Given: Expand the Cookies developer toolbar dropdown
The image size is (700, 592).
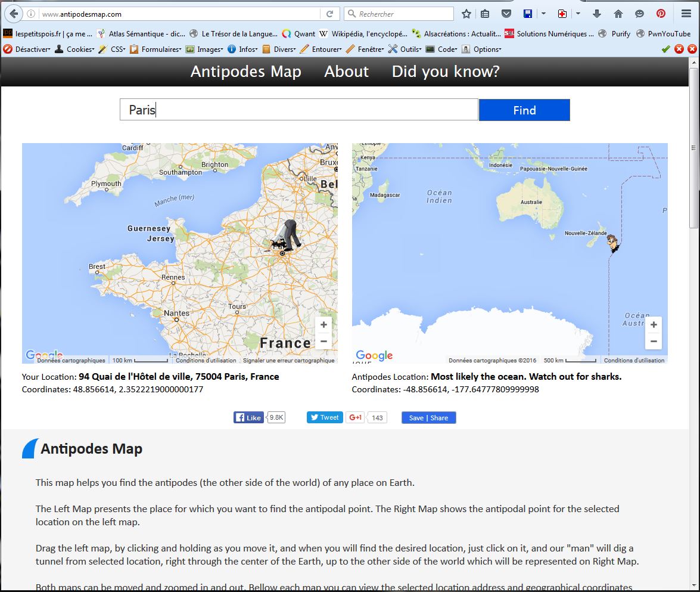Looking at the screenshot, I should (75, 49).
